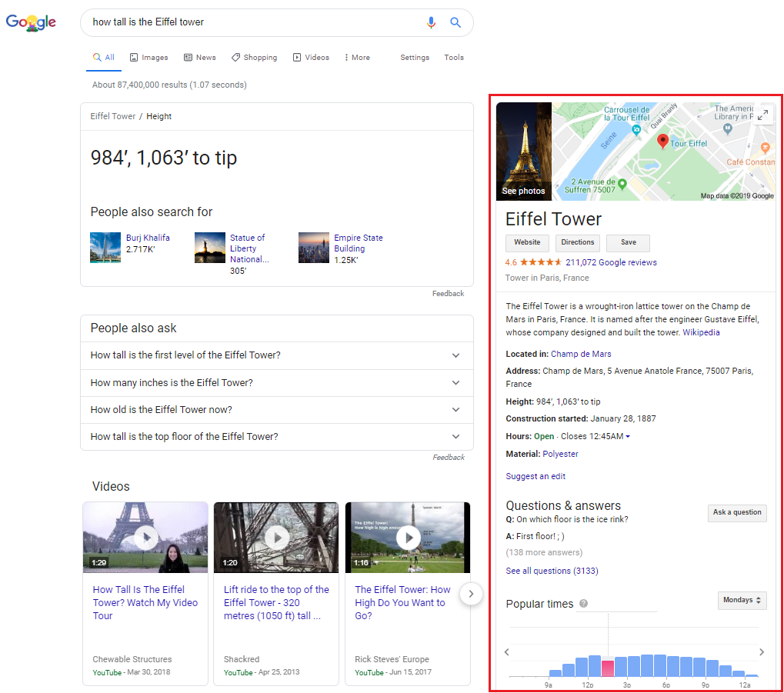Click the voice search microphone icon
Viewport: 784px width, 693px height.
tap(431, 22)
